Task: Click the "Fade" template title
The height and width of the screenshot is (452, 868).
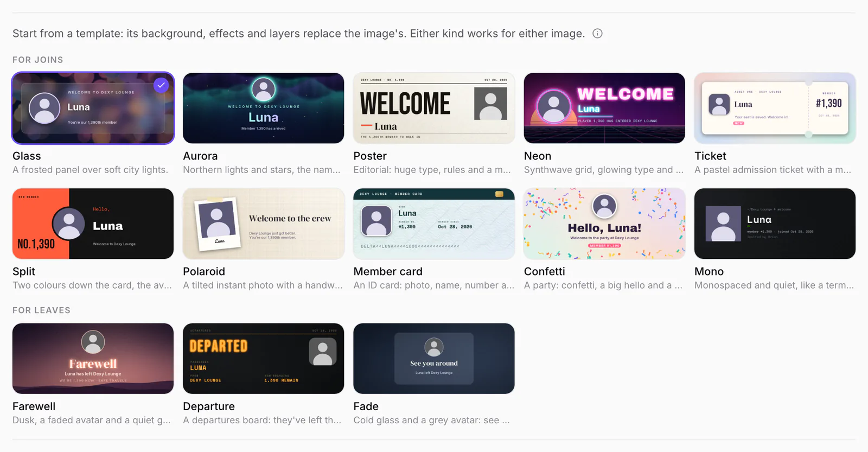Action: click(x=366, y=406)
